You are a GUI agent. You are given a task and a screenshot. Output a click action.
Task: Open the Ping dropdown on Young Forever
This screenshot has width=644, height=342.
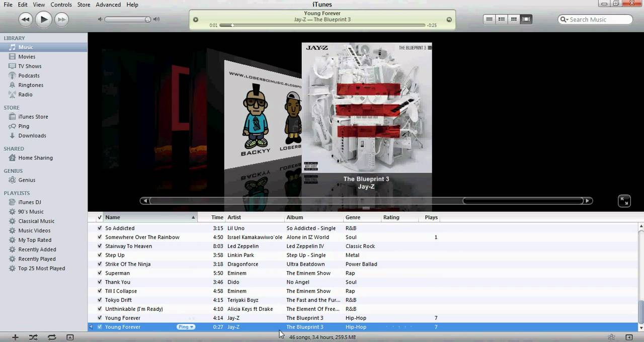coord(186,327)
